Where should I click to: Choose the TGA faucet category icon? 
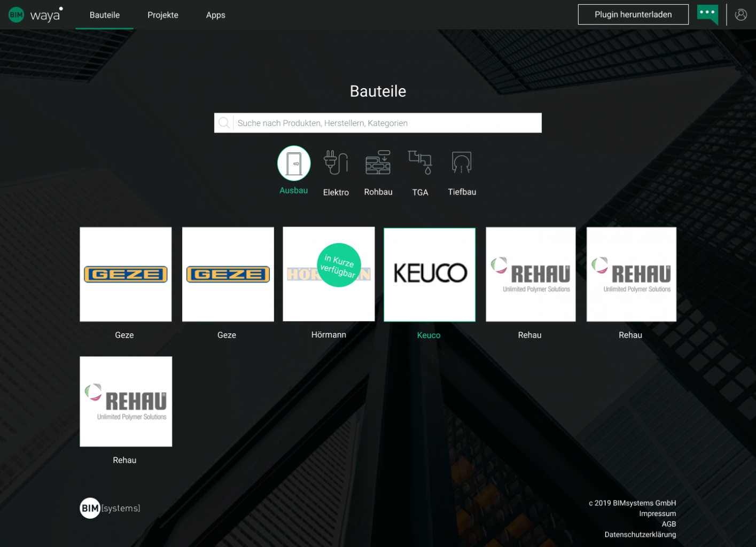420,163
